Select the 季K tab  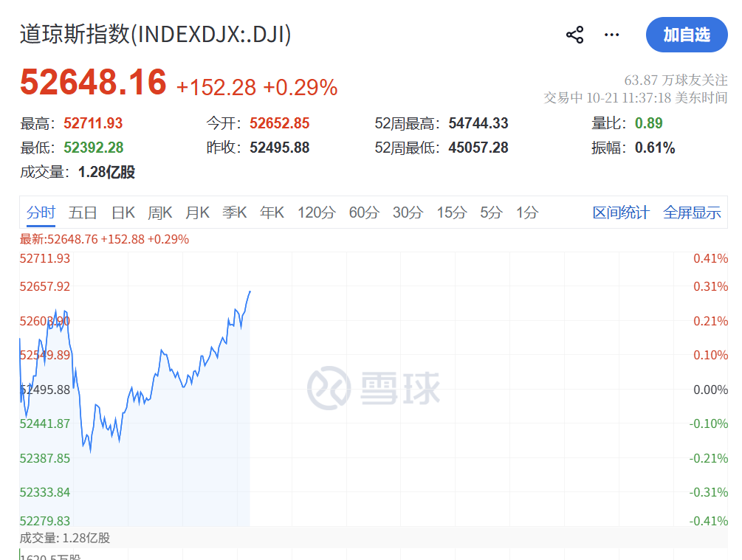(x=235, y=212)
